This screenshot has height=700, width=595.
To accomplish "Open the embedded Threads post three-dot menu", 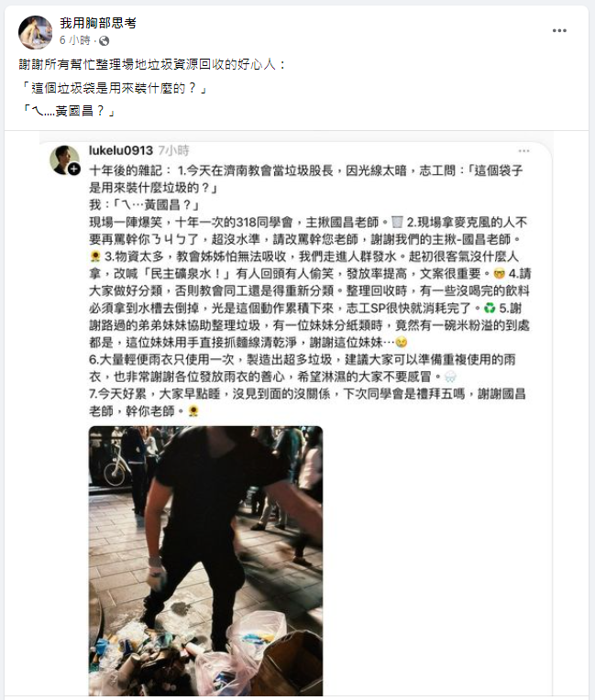I will pyautogui.click(x=523, y=151).
